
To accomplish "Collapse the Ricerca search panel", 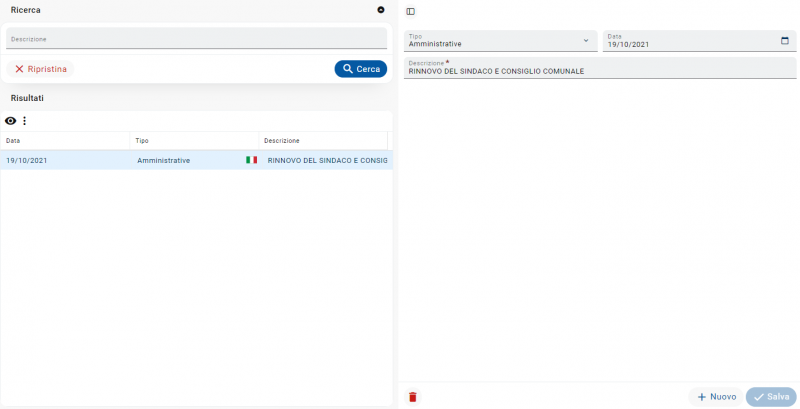I will coord(381,10).
